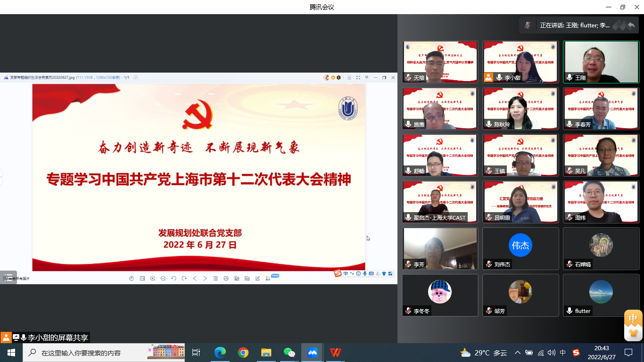Select 李芳's video tile
This screenshot has height=362, width=644.
click(x=440, y=248)
